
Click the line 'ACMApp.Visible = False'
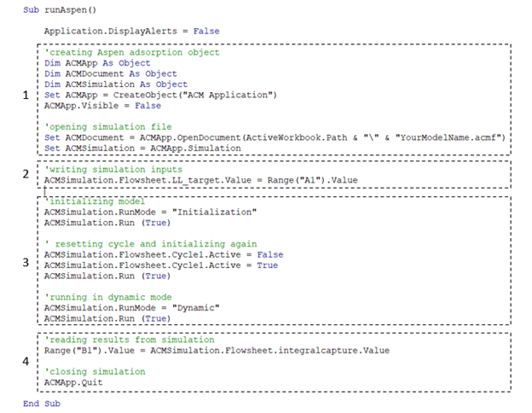pyautogui.click(x=102, y=106)
